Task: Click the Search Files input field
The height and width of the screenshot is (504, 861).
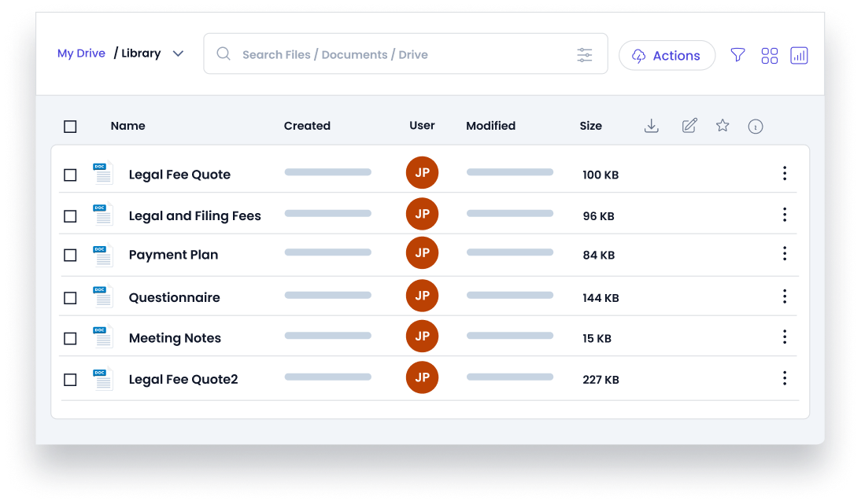Action: click(x=394, y=54)
